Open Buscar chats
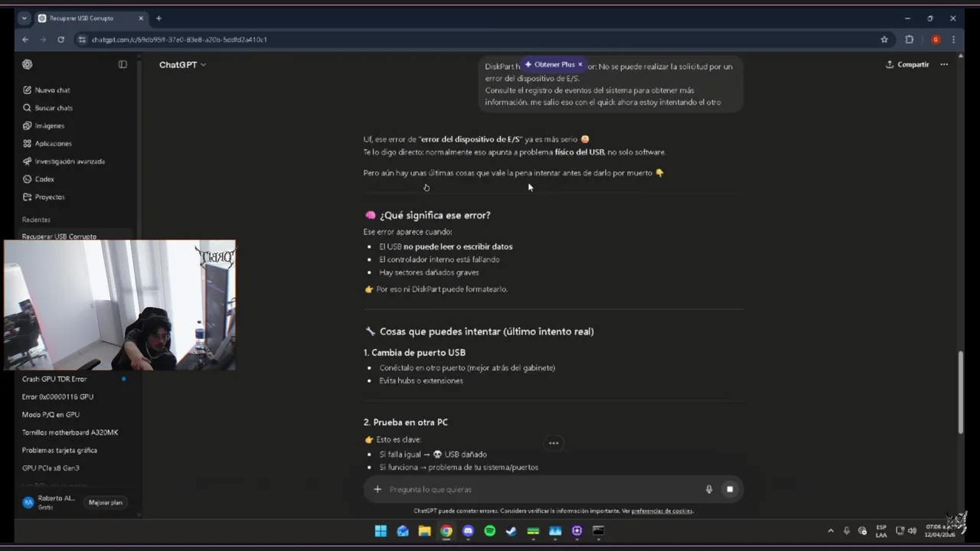This screenshot has width=980, height=551. (54, 108)
